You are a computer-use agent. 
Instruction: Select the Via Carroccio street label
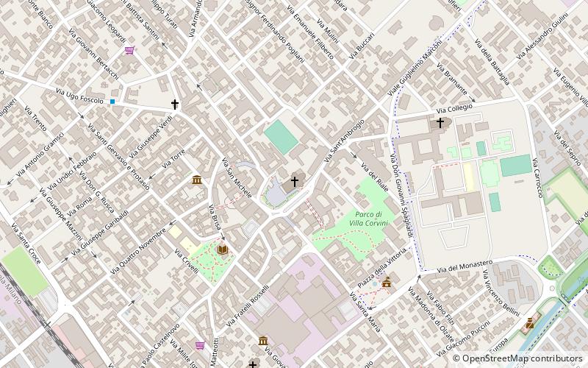tap(537, 178)
